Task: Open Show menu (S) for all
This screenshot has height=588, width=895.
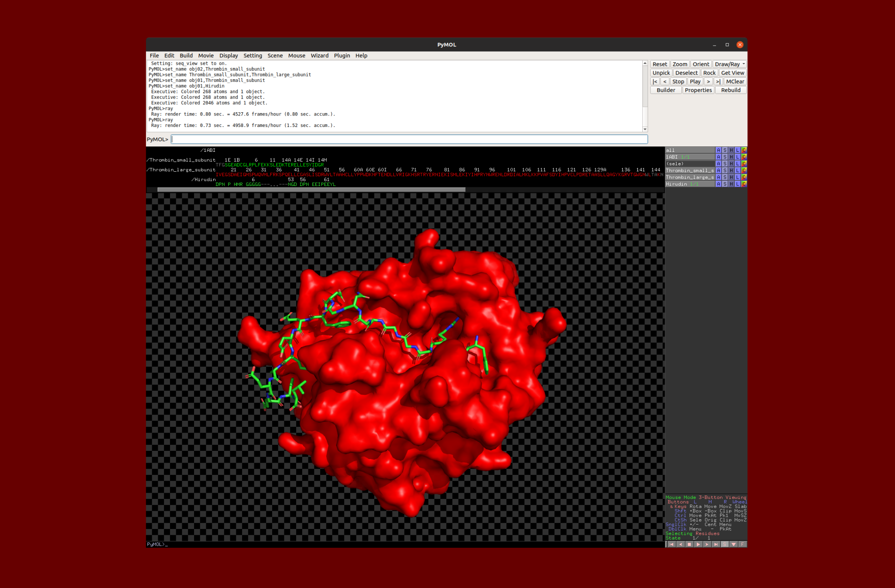Action: coord(725,150)
